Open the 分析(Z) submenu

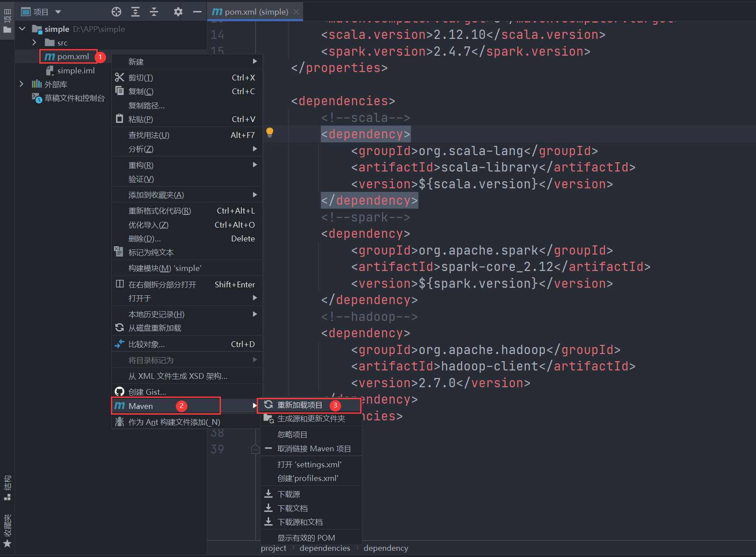coord(187,149)
